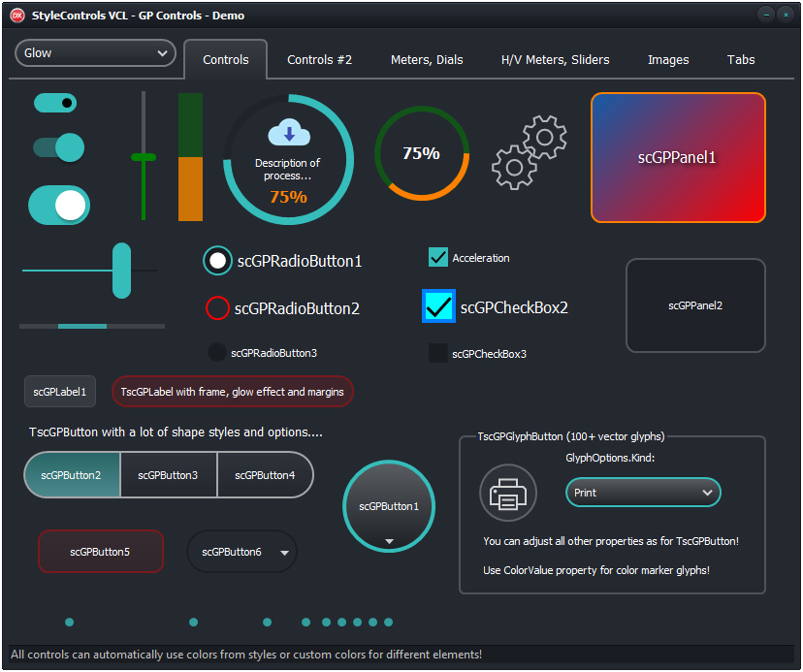Click the 'Description of process…' text
Image resolution: width=803 pixels, height=672 pixels.
tap(288, 169)
